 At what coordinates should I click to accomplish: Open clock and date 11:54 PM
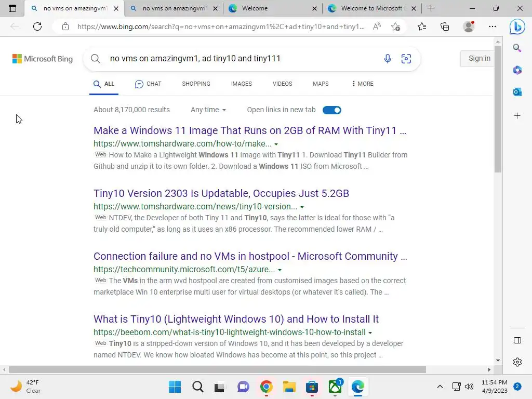click(x=495, y=387)
